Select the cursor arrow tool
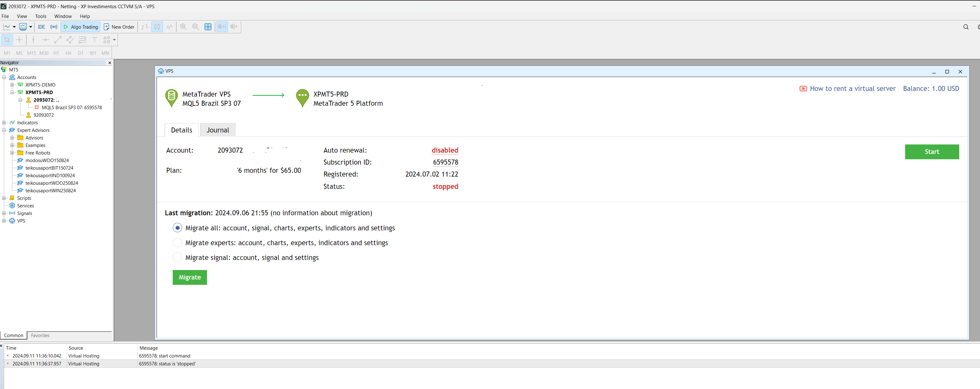Screen dimensions: 980x389 point(7,40)
